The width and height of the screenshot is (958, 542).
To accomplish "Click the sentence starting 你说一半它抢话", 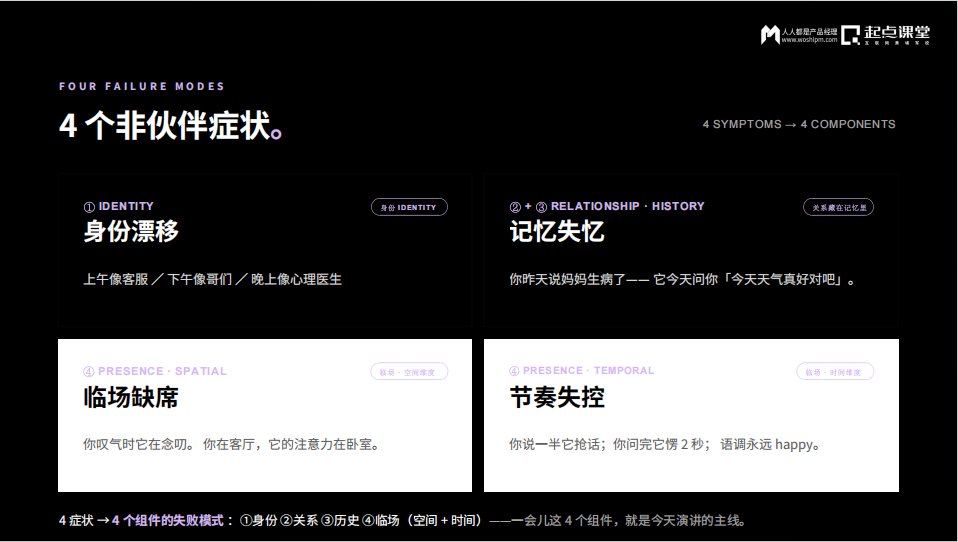I will coord(665,444).
